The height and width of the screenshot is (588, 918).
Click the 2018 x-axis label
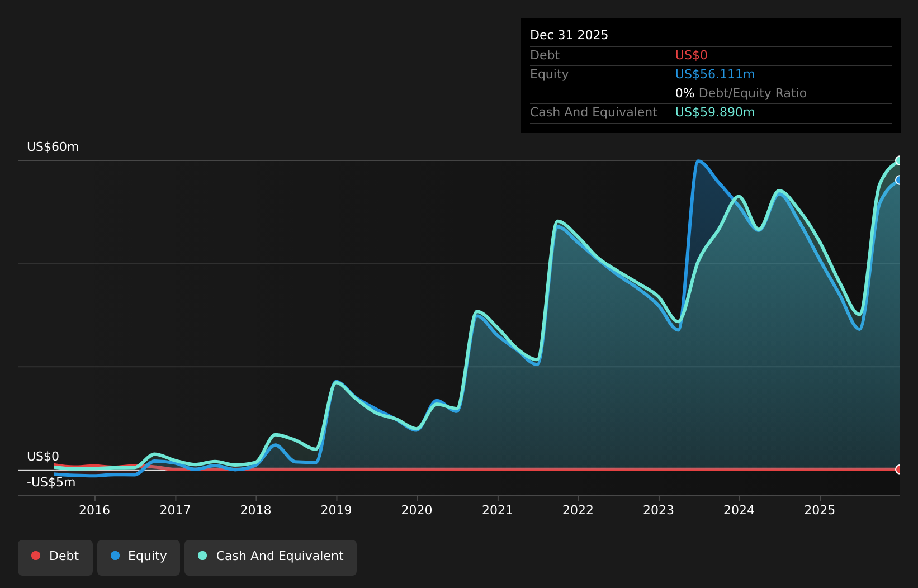pos(255,510)
